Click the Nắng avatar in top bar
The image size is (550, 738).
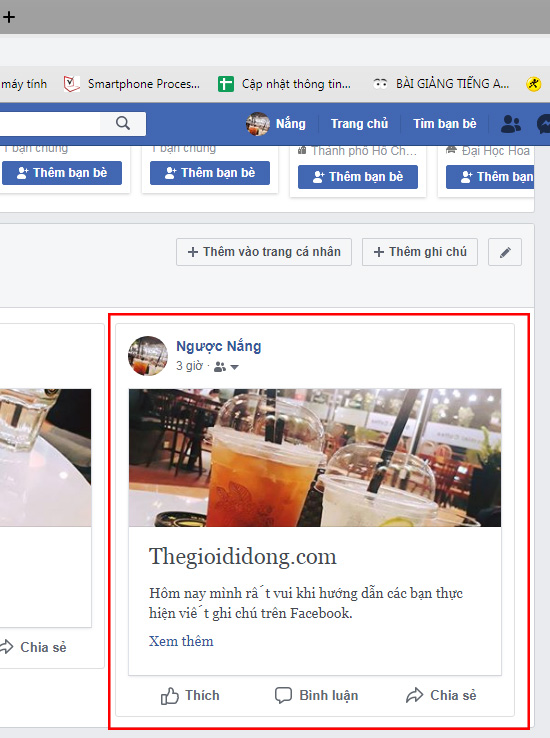pyautogui.click(x=257, y=124)
